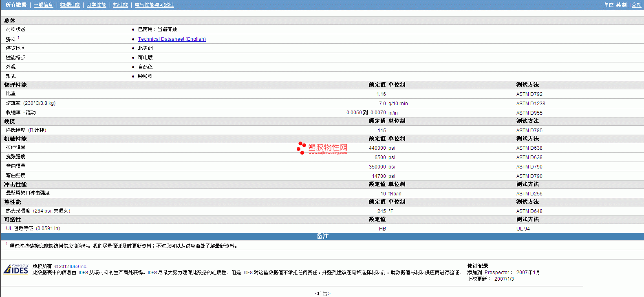Click the 抗张强度 value 6500
This screenshot has height=297, width=644.
[380, 157]
